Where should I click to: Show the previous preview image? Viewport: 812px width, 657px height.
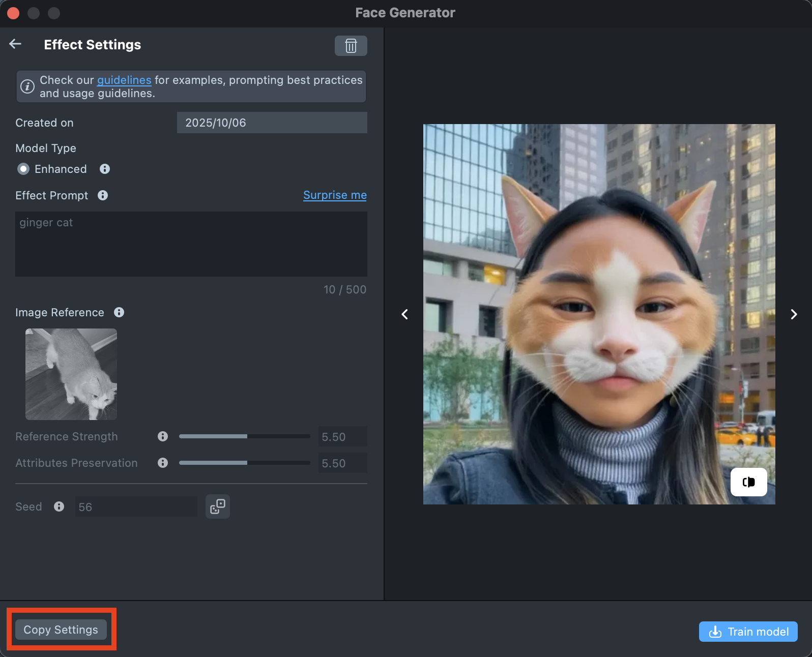(405, 314)
